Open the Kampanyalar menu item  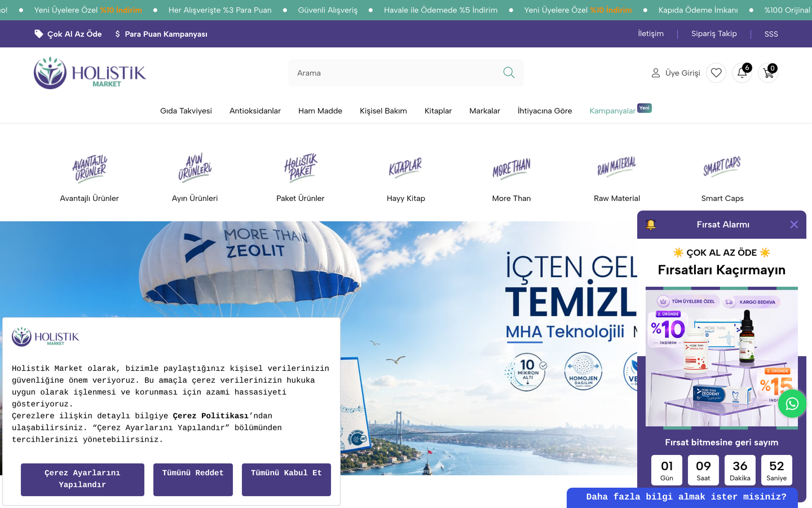(612, 111)
